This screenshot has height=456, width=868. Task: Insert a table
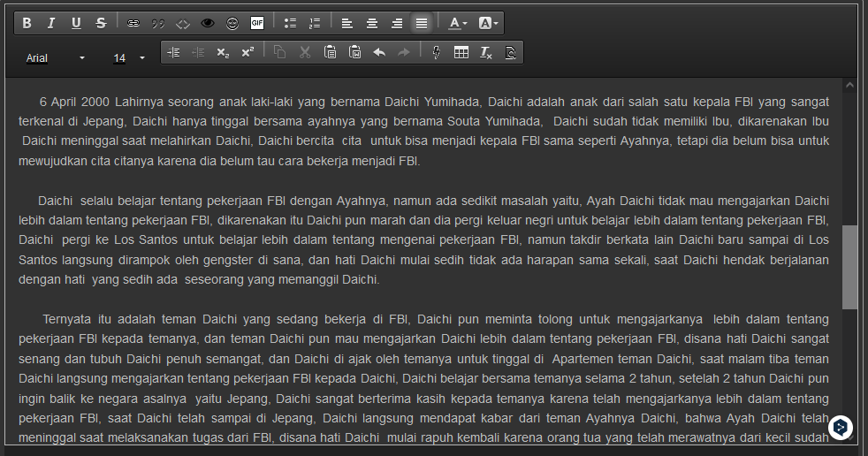click(x=461, y=52)
